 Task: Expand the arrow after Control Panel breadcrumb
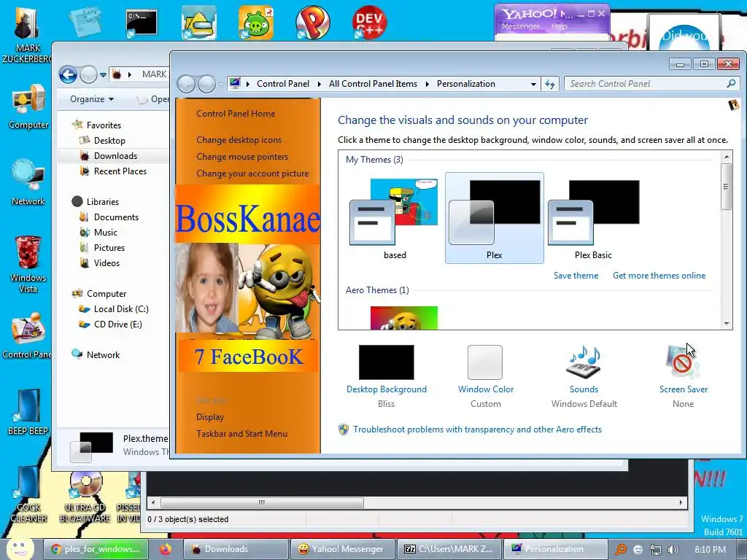point(320,85)
